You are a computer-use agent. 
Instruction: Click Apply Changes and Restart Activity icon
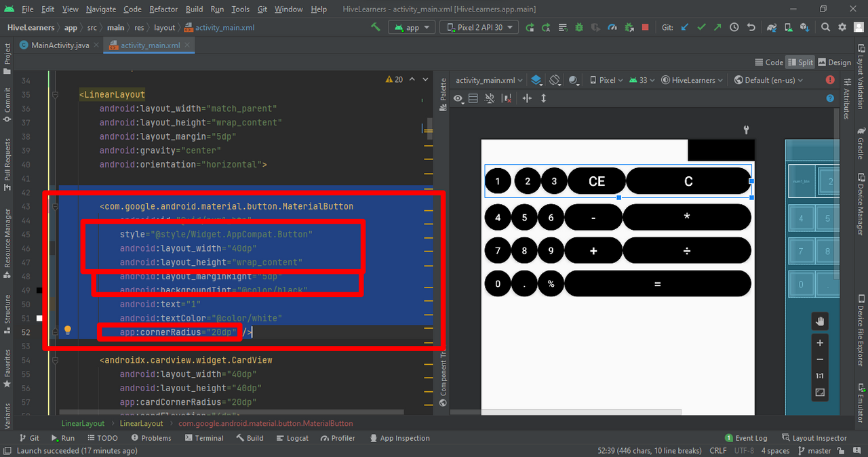(530, 28)
